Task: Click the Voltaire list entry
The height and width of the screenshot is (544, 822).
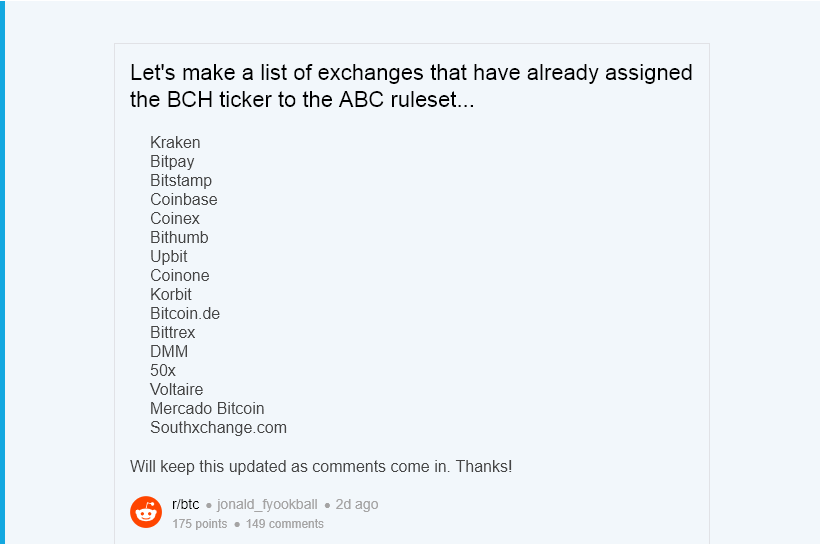Action: tap(176, 390)
